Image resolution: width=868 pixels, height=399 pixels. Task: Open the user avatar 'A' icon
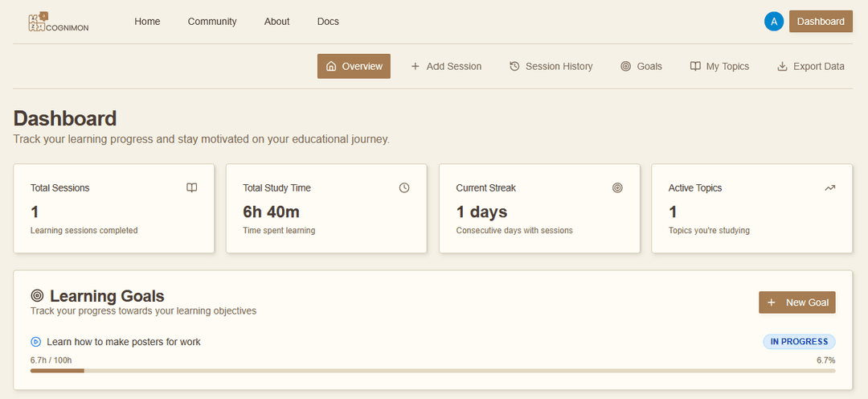773,22
